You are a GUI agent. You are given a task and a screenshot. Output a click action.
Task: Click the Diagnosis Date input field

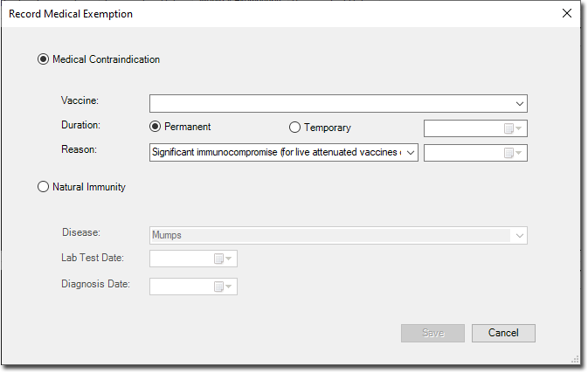click(x=193, y=287)
